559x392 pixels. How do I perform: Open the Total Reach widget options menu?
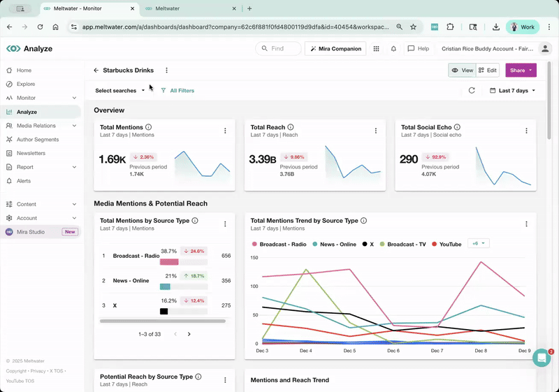click(376, 131)
